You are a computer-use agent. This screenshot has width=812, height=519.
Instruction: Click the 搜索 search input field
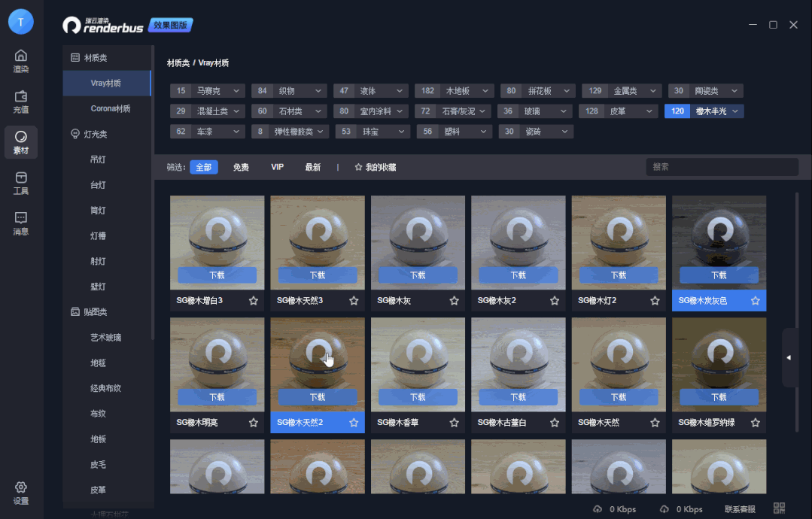coord(722,167)
